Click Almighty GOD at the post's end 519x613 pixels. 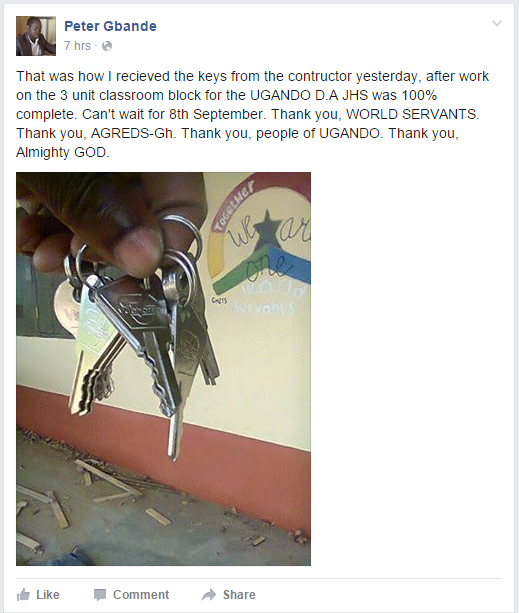click(x=63, y=152)
